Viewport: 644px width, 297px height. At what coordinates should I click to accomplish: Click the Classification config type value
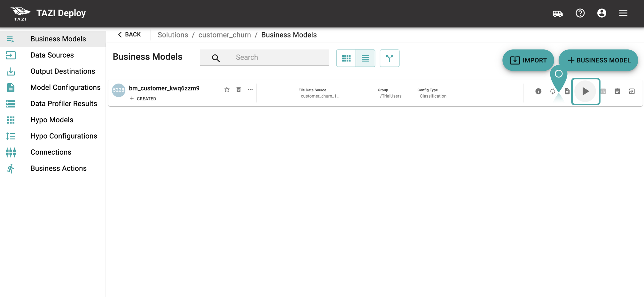tap(433, 96)
